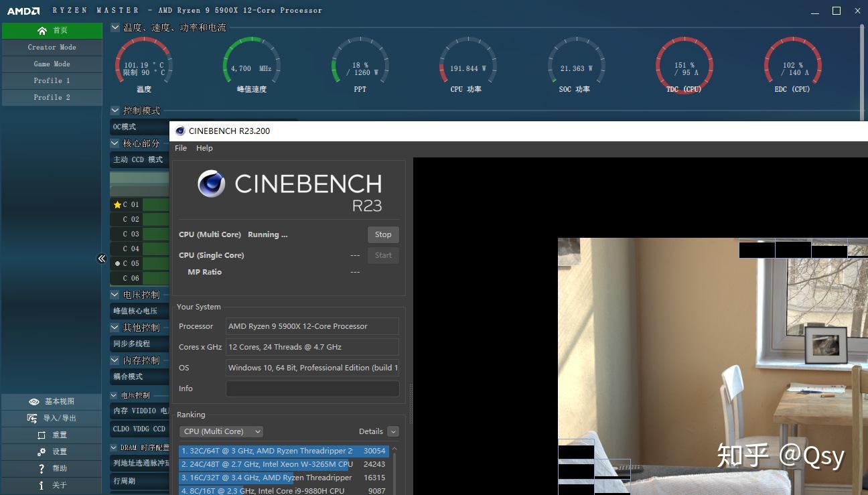
Task: Click the OS field showing Windows 10
Action: 312,368
